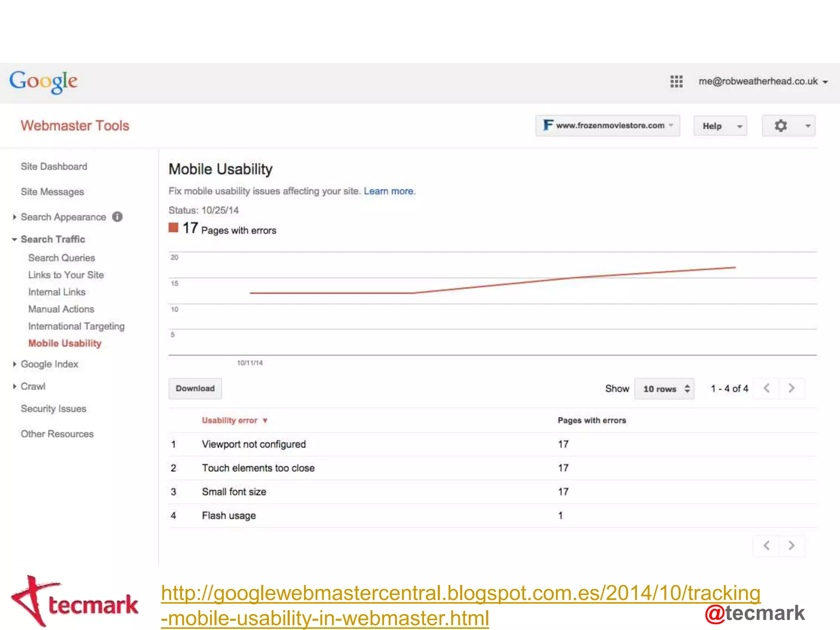840x630 pixels.
Task: Click the 10/11/14 date label on the chart
Action: [250, 363]
